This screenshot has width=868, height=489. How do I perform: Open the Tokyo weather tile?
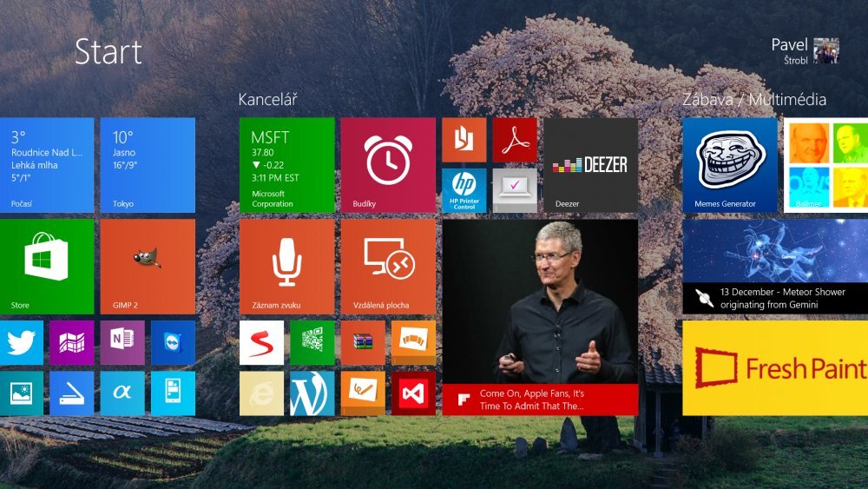coord(148,165)
